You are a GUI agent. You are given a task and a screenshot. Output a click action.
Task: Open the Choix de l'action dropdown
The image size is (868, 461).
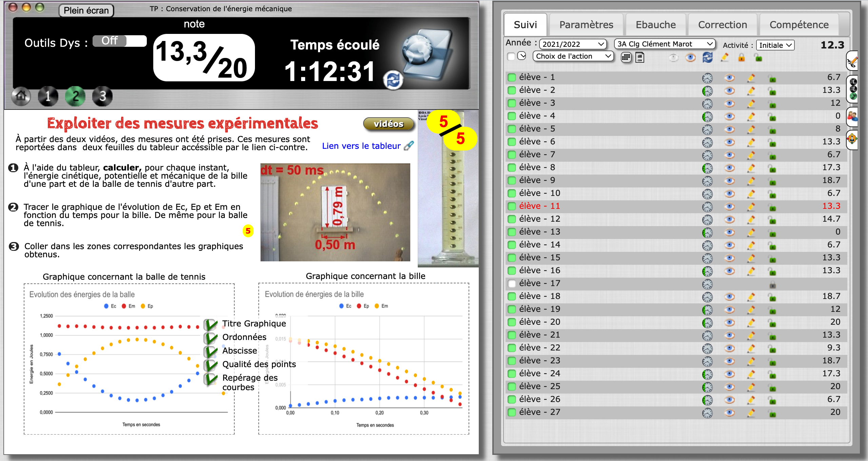(x=573, y=56)
